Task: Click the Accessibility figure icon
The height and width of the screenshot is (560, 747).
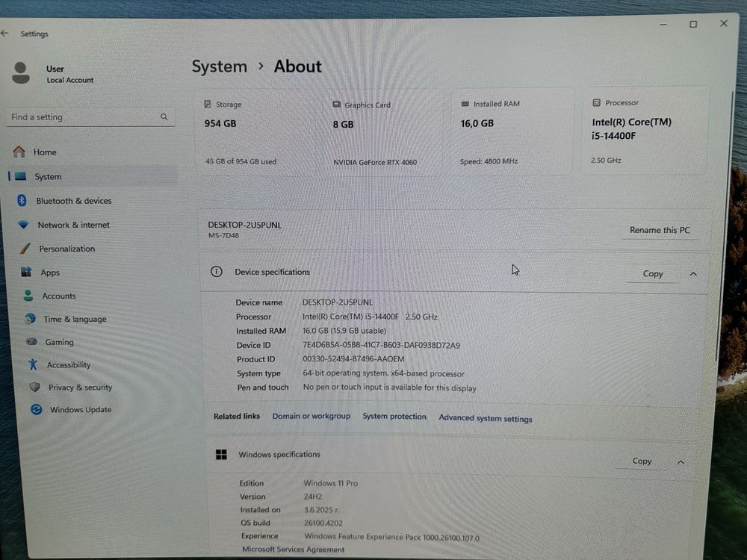Action: tap(33, 364)
